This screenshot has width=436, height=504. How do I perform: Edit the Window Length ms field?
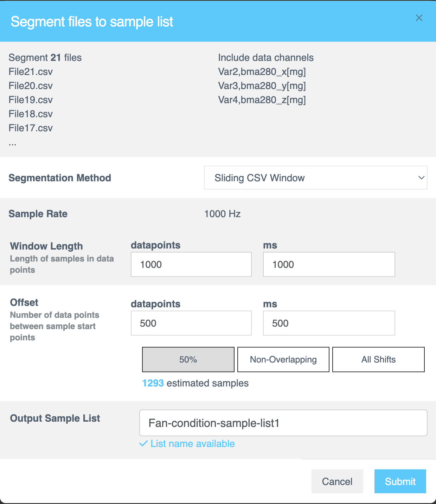point(329,264)
